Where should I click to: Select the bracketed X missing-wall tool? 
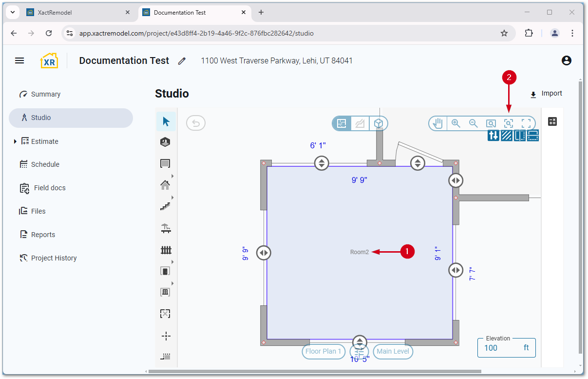(165, 314)
